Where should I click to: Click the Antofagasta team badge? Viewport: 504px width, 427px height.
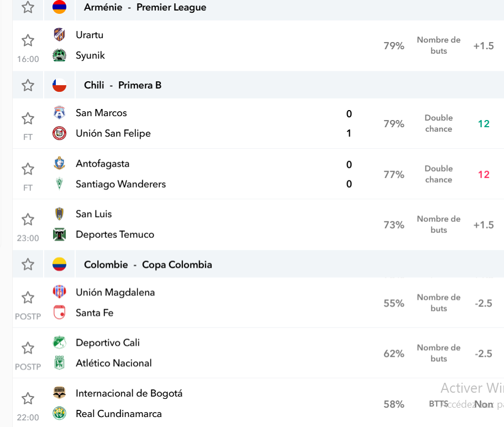pyautogui.click(x=60, y=164)
